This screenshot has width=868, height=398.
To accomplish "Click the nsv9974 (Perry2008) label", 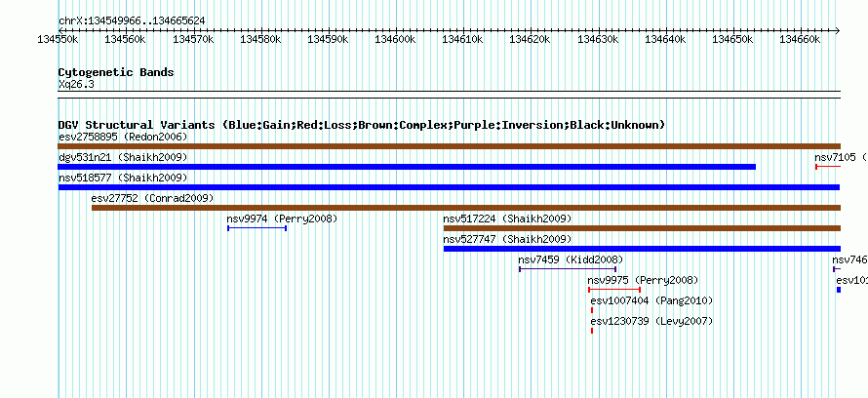I will pyautogui.click(x=282, y=219).
